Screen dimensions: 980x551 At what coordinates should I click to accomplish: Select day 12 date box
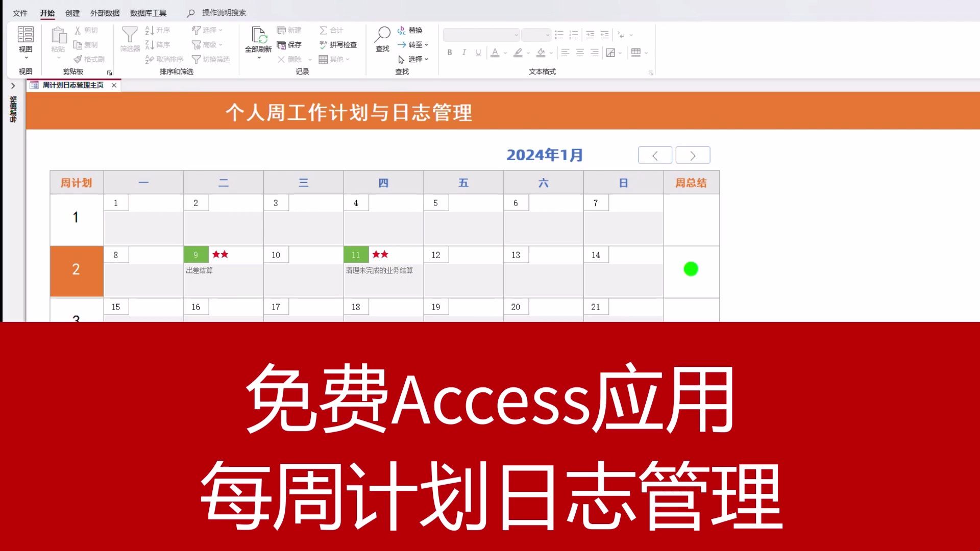pos(436,255)
